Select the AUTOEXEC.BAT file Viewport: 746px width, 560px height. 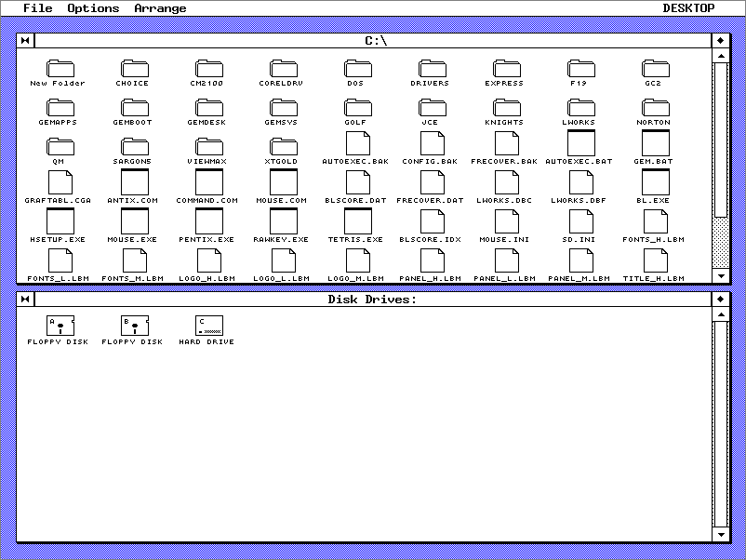pyautogui.click(x=579, y=144)
